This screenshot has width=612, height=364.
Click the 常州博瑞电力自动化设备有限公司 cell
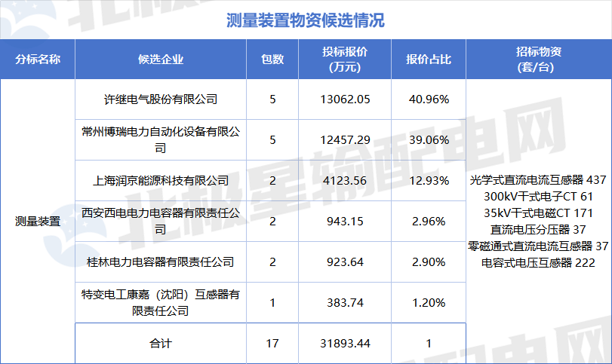point(161,140)
